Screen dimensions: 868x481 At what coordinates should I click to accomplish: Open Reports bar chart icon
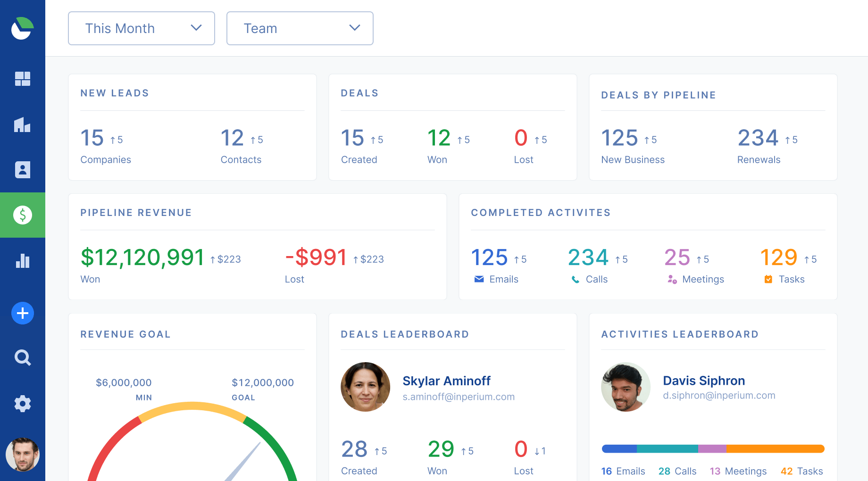[x=22, y=261]
